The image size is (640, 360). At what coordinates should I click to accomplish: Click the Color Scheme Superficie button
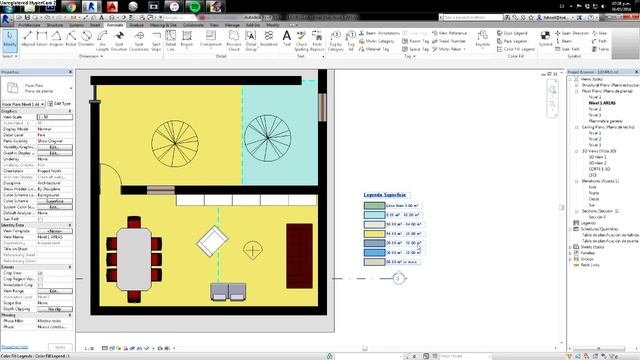click(55, 201)
